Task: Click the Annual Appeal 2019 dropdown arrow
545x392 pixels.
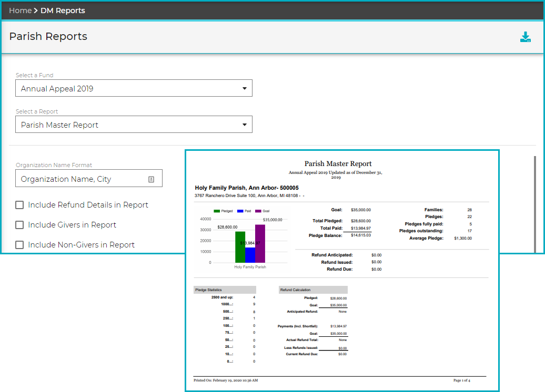Action: (245, 88)
